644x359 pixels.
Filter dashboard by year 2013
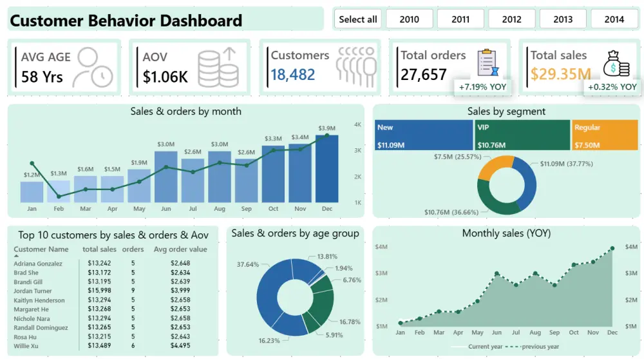tap(563, 19)
